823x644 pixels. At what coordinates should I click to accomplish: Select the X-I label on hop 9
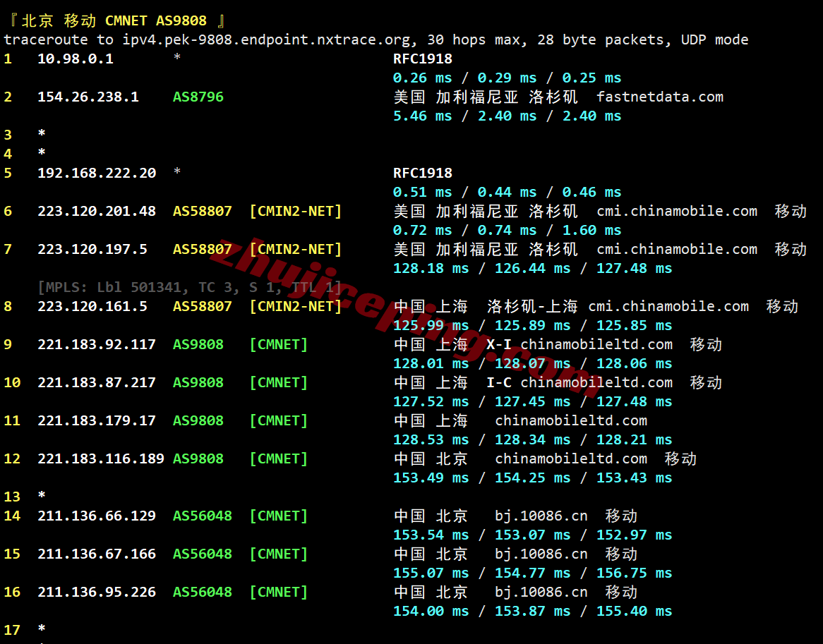pyautogui.click(x=498, y=344)
